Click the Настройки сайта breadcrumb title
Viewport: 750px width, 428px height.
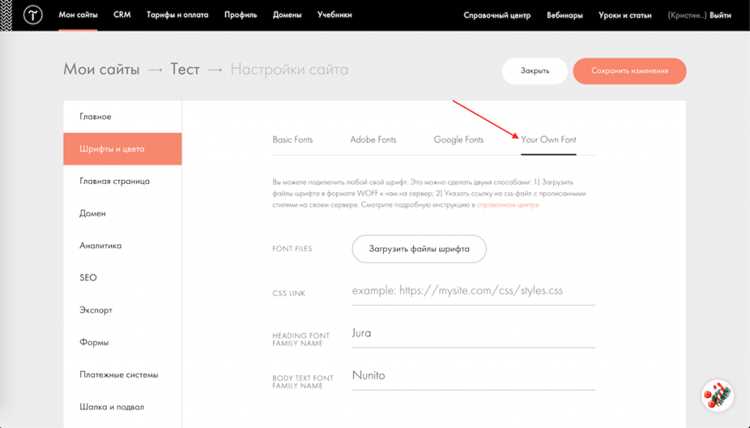[289, 69]
